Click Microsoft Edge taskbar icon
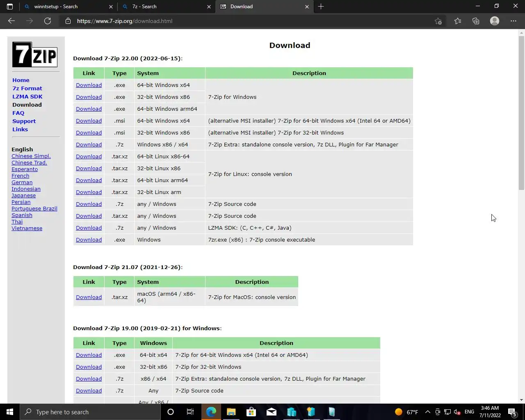Viewport: 525px width, 420px height. 211,412
